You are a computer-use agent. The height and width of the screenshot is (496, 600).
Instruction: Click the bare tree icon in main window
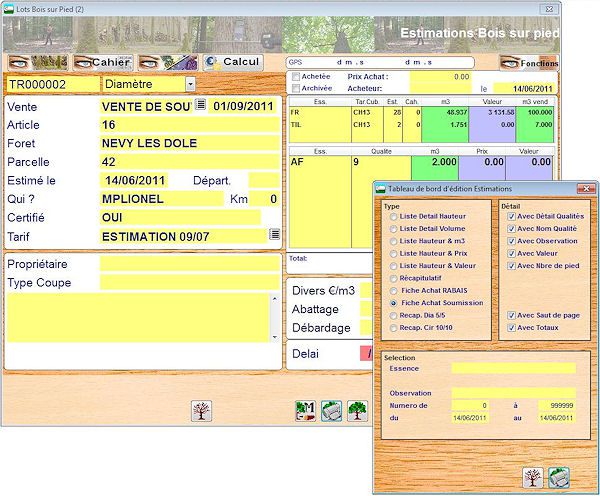pyautogui.click(x=201, y=411)
